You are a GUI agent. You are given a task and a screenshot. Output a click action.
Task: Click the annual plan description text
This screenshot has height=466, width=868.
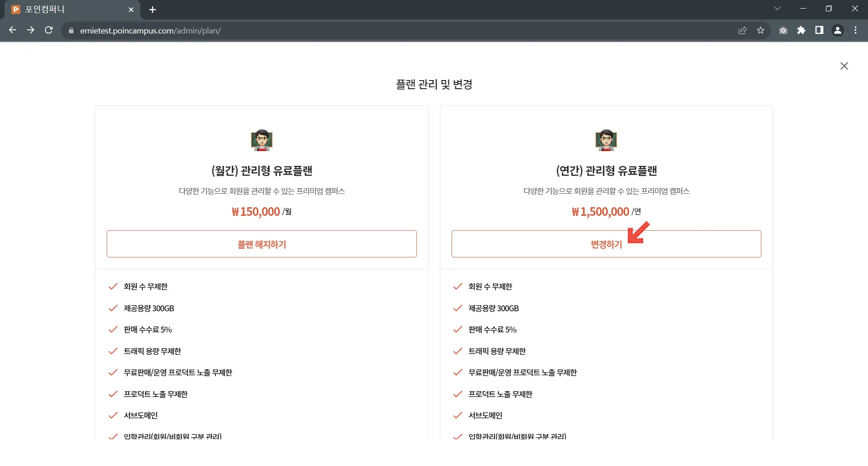(x=606, y=191)
